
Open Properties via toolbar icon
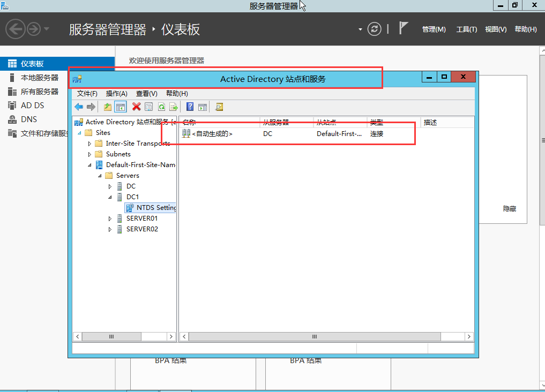[x=149, y=107]
